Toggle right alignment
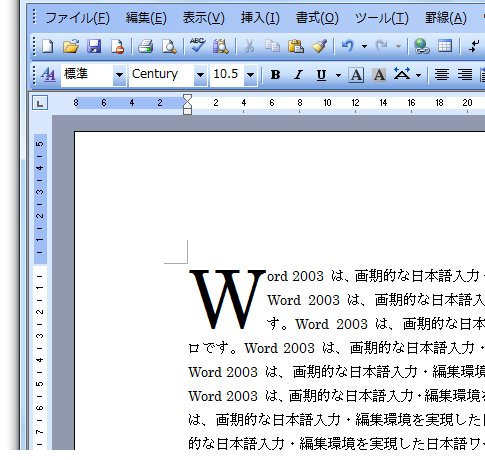Viewport: 485px width, 460px height. tap(465, 75)
